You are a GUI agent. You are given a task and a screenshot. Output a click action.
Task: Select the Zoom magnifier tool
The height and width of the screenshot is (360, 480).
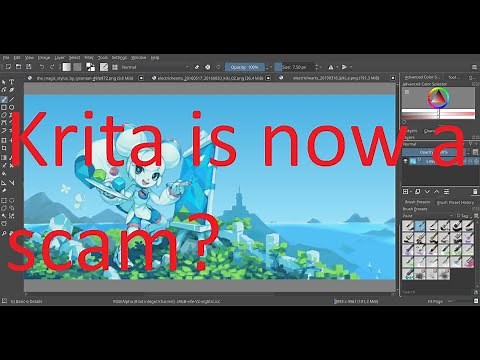(x=4, y=233)
